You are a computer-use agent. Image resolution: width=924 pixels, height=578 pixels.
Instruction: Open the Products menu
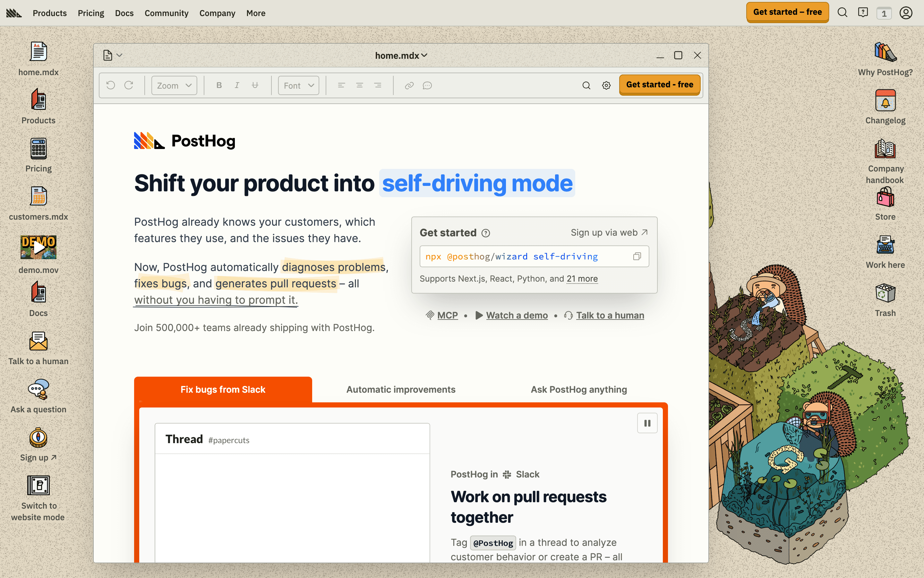click(x=50, y=13)
